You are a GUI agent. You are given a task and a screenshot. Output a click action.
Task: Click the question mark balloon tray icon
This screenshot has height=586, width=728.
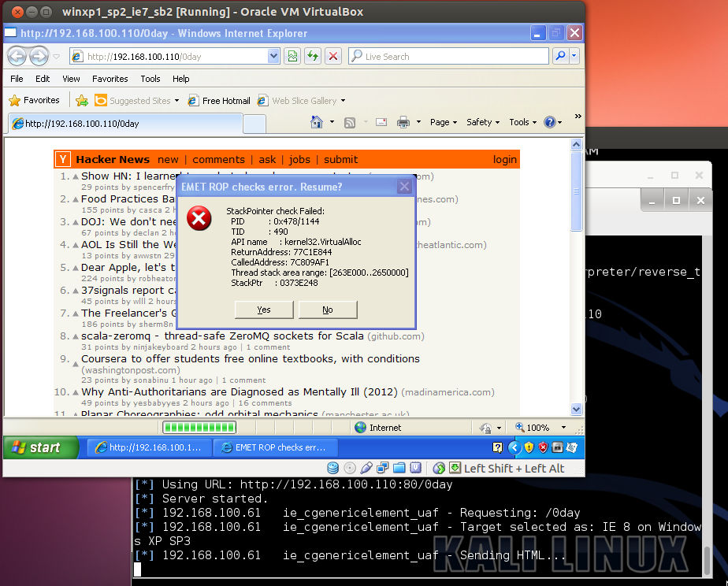click(x=498, y=447)
